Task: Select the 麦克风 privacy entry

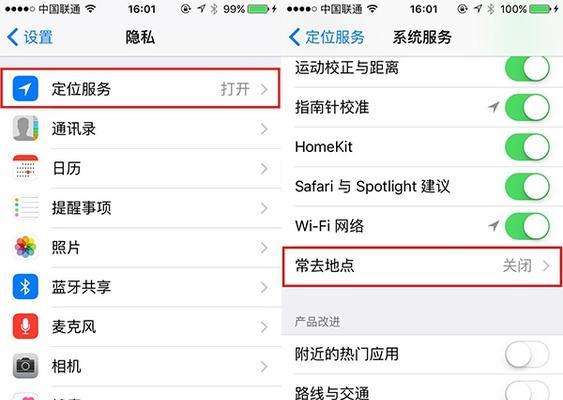Action: tap(141, 326)
